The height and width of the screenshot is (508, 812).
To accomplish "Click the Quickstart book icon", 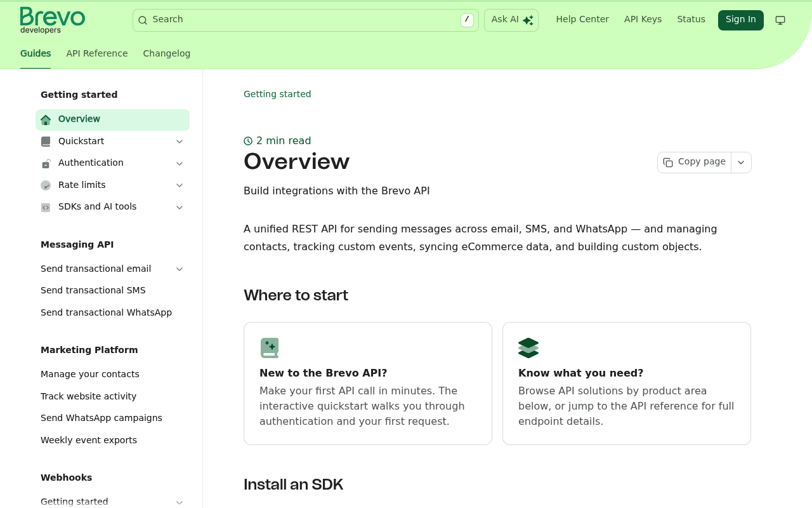I will (x=46, y=142).
